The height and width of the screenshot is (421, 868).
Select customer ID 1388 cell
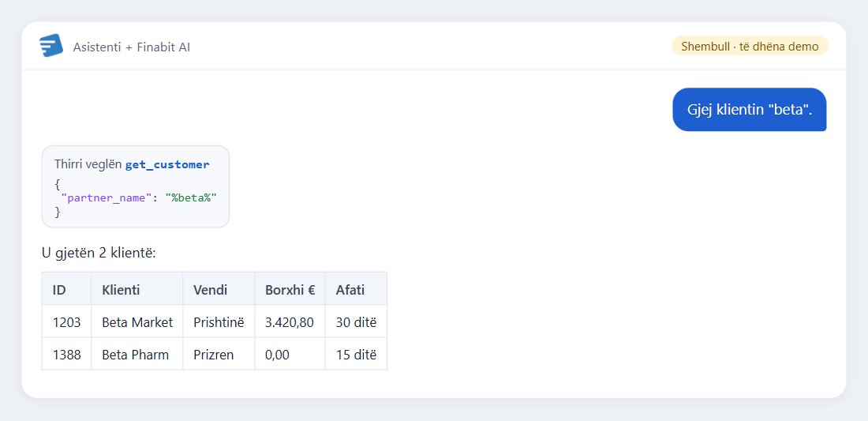(66, 353)
